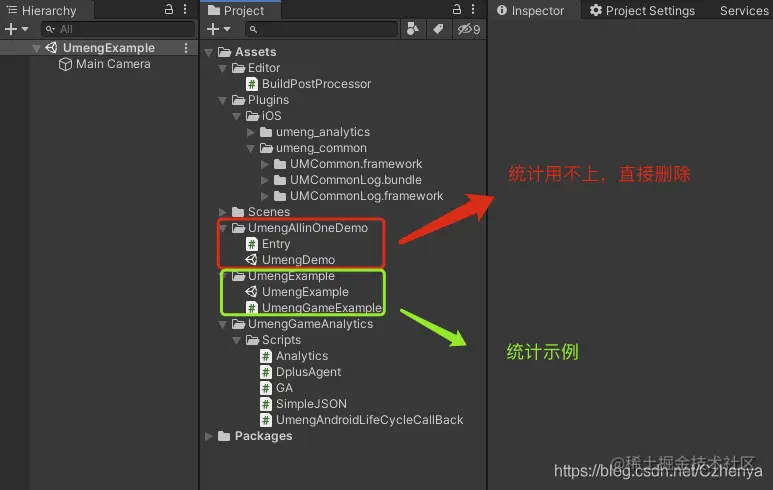Expand the UMCommon.framework folder
This screenshot has width=773, height=490.
(265, 164)
